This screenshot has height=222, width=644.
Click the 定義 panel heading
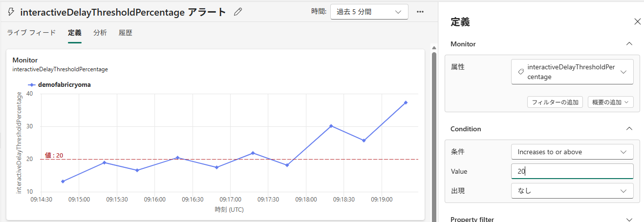(x=460, y=22)
